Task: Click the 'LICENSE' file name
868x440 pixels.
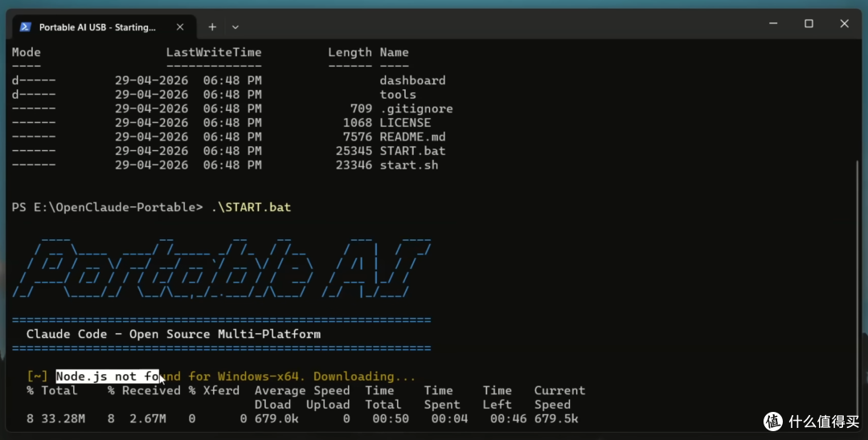Action: coord(405,123)
